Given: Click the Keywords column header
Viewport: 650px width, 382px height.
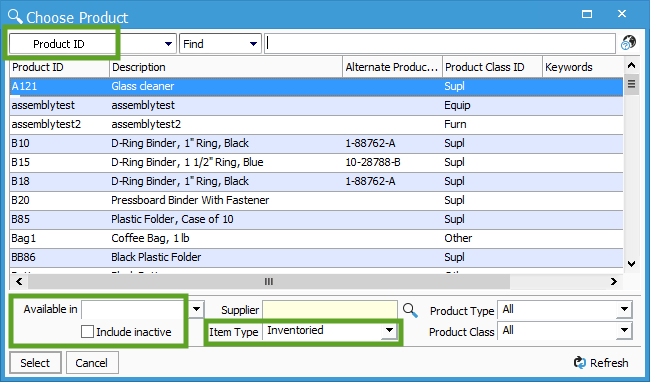Looking at the screenshot, I should 582,67.
